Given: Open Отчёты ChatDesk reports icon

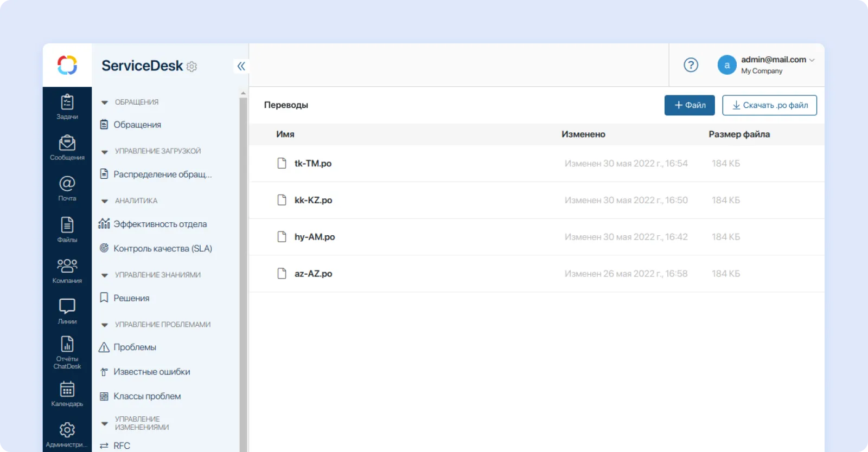Looking at the screenshot, I should (67, 352).
